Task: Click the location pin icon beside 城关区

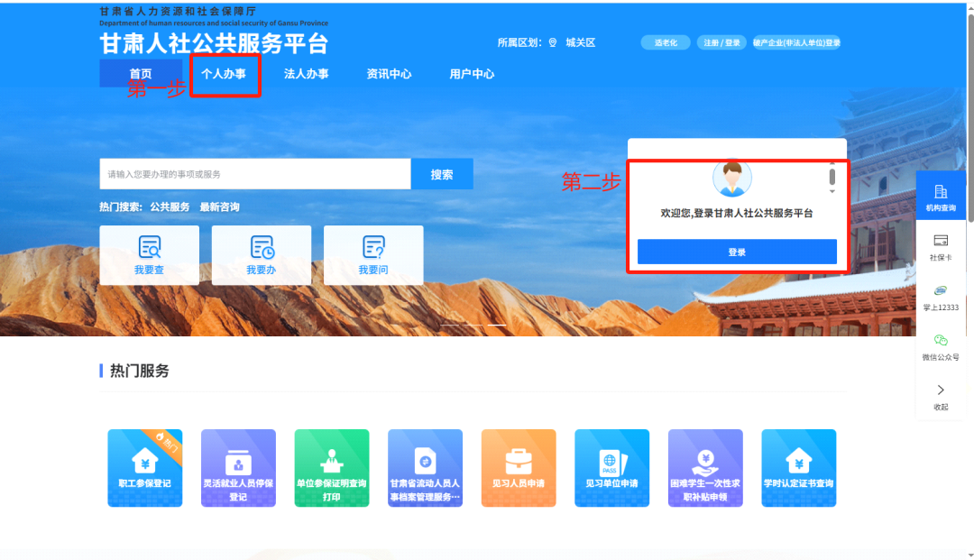Action: click(552, 42)
